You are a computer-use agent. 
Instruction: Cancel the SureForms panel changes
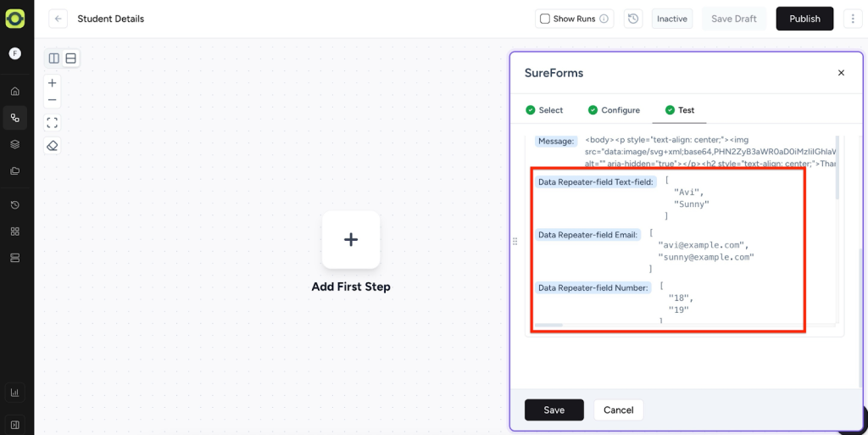618,410
